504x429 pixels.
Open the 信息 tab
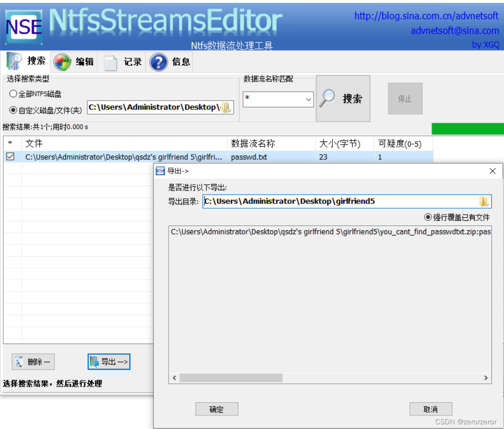pyautogui.click(x=170, y=62)
